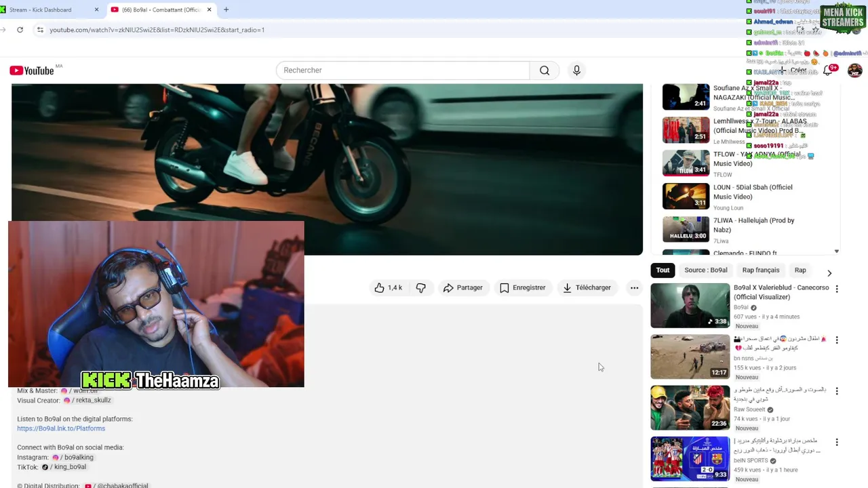The width and height of the screenshot is (868, 488).
Task: Activate voice search microphone icon
Action: 576,70
